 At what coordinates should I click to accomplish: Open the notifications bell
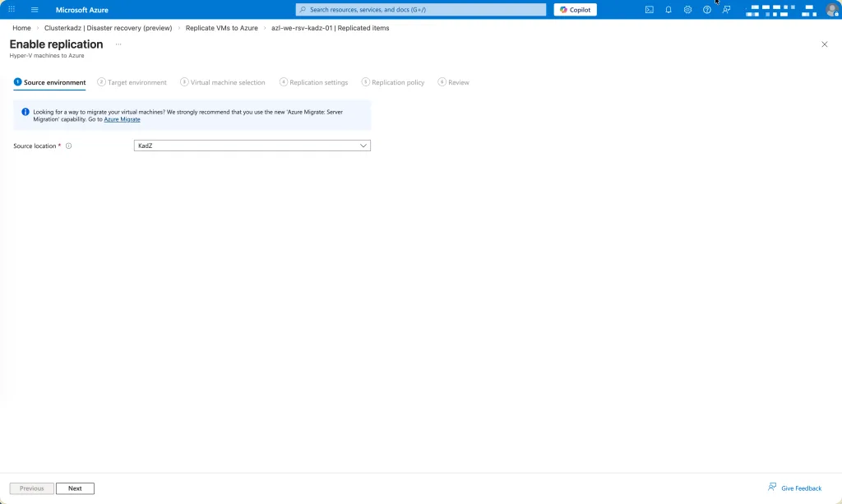click(x=669, y=10)
